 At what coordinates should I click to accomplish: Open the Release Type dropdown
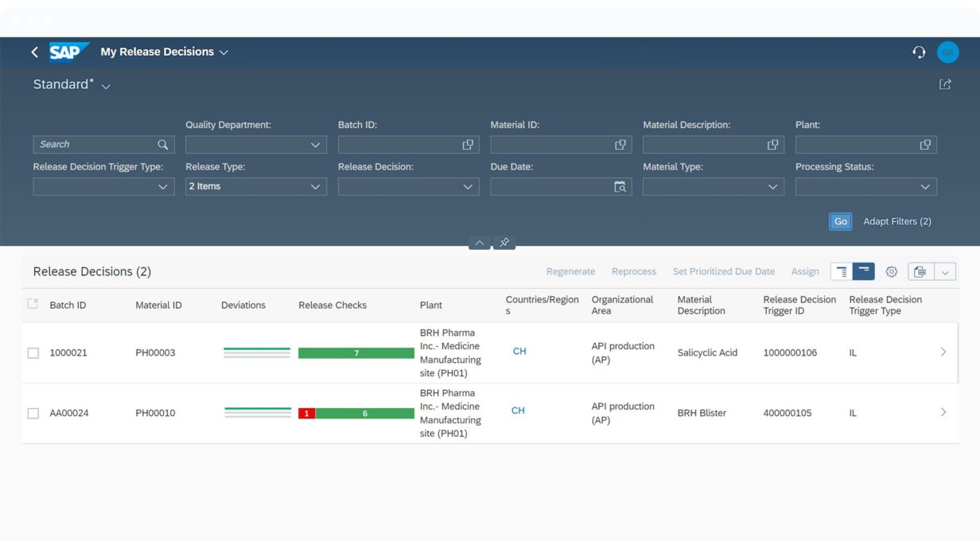315,187
